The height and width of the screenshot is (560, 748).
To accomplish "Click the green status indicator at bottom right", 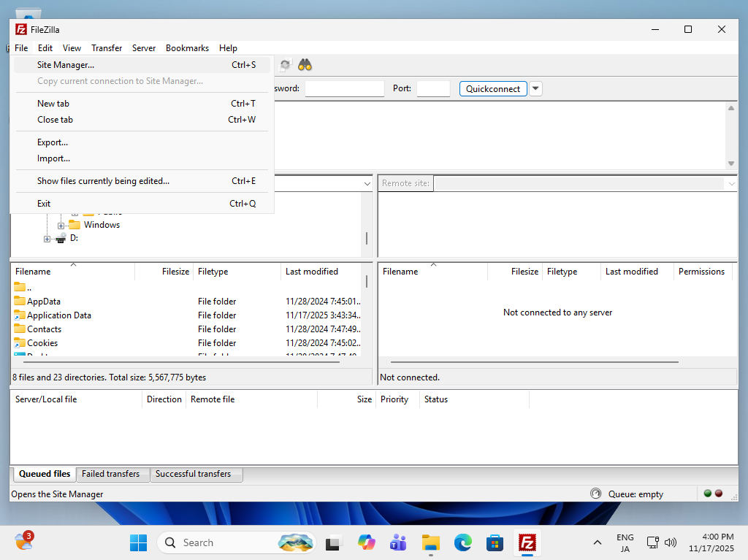I will [x=706, y=494].
